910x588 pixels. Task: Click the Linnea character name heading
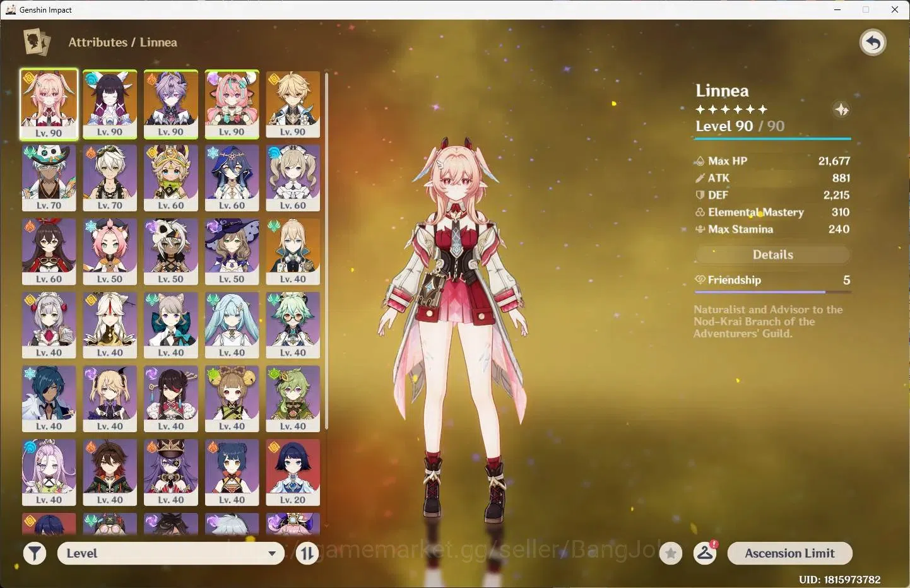(722, 91)
